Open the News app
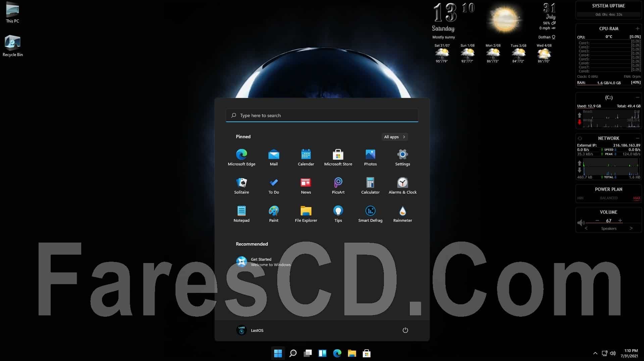Screen dimensions: 644x361 click(306, 186)
